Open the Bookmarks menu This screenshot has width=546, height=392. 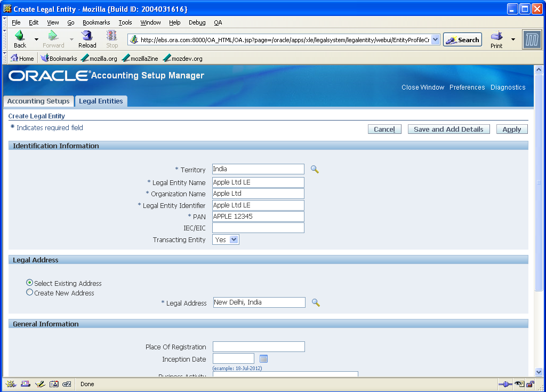(96, 22)
